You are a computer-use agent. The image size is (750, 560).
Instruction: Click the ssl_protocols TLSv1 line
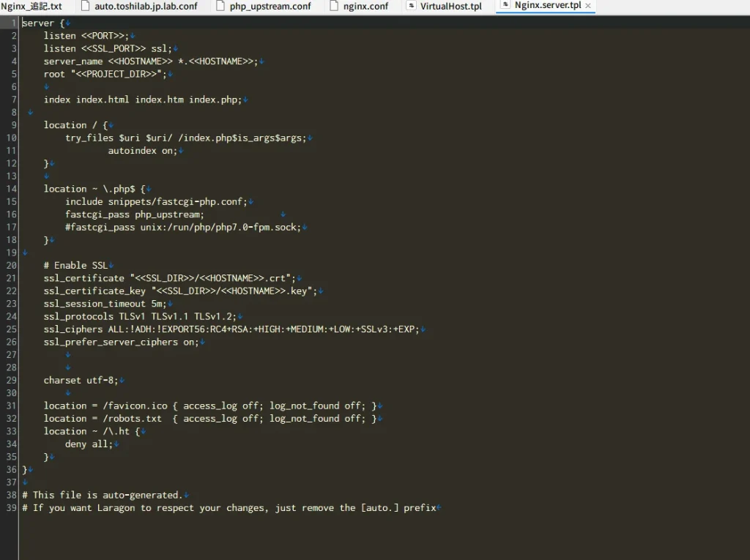coord(140,316)
